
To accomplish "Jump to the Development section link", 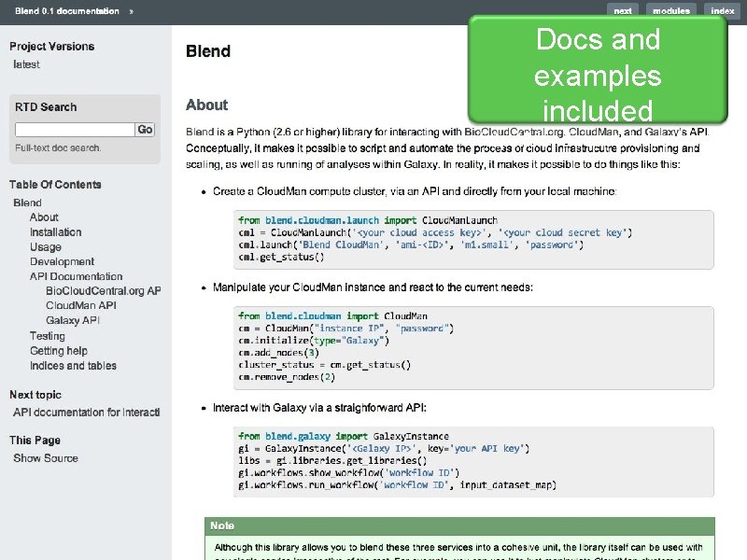I will (62, 261).
